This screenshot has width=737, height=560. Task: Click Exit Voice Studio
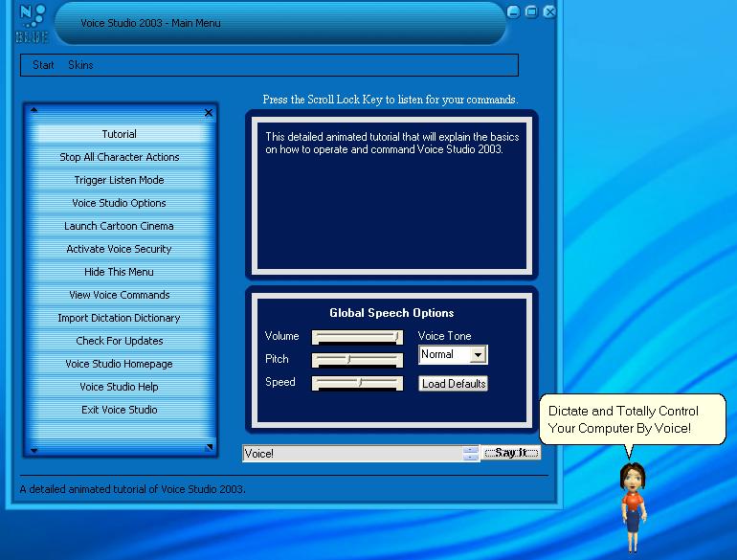120,410
